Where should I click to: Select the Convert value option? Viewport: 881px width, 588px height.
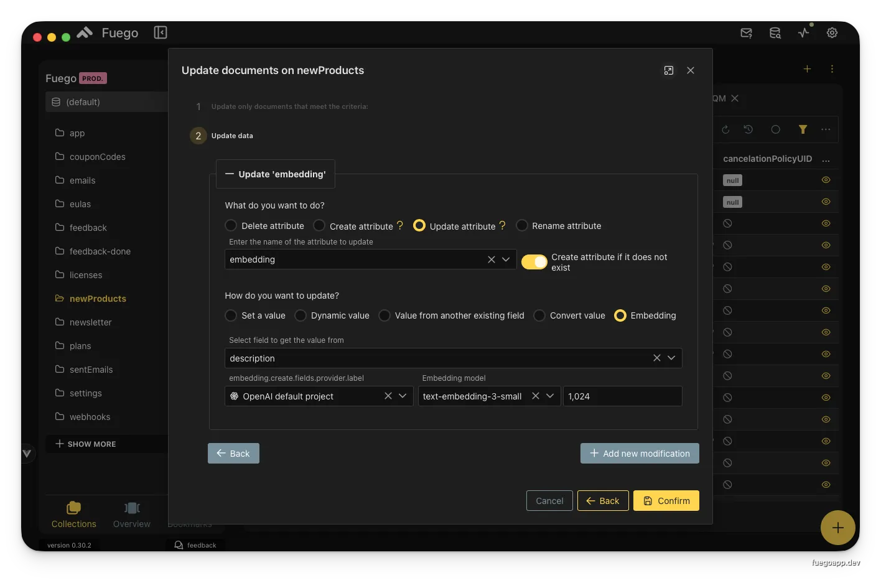pyautogui.click(x=539, y=315)
